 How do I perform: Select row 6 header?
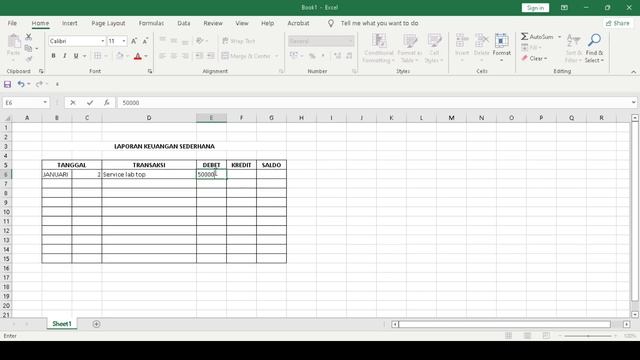click(x=6, y=174)
